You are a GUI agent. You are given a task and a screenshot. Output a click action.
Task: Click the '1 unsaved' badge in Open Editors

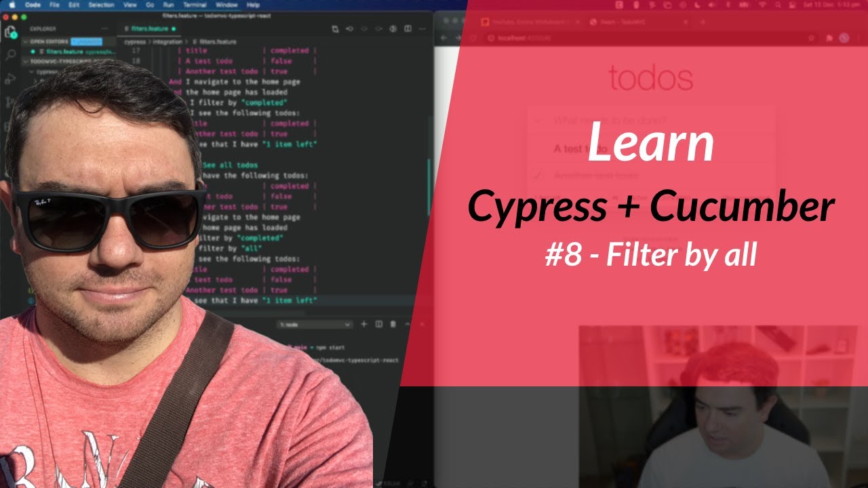tap(86, 41)
